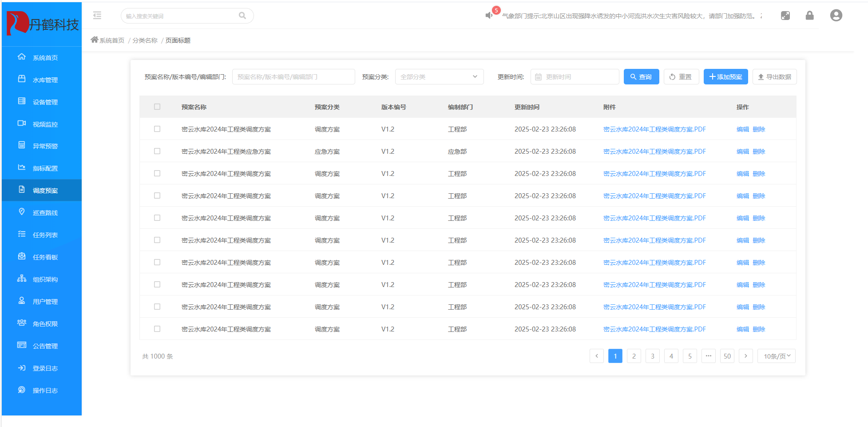
Task: Click the 视频监控 camera icon
Action: coord(22,124)
